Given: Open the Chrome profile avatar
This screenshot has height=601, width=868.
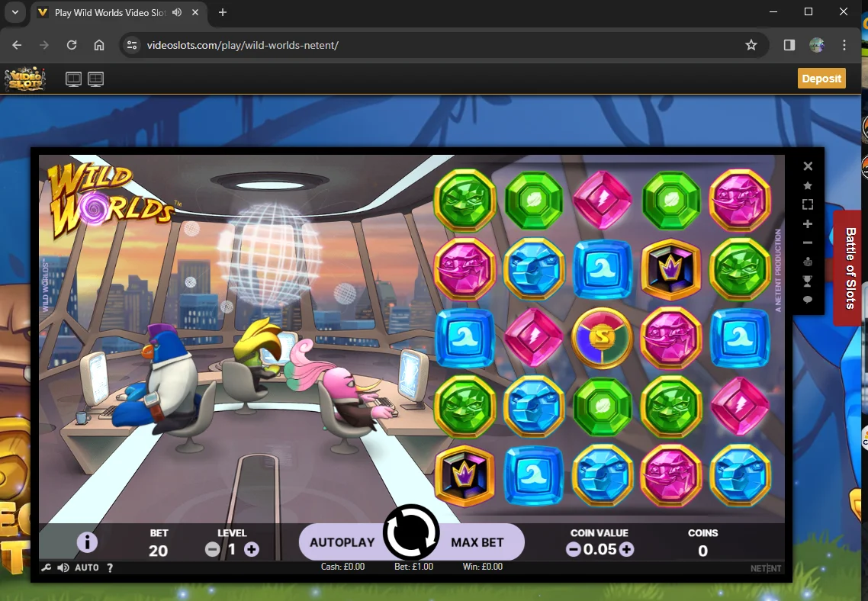Looking at the screenshot, I should [817, 45].
